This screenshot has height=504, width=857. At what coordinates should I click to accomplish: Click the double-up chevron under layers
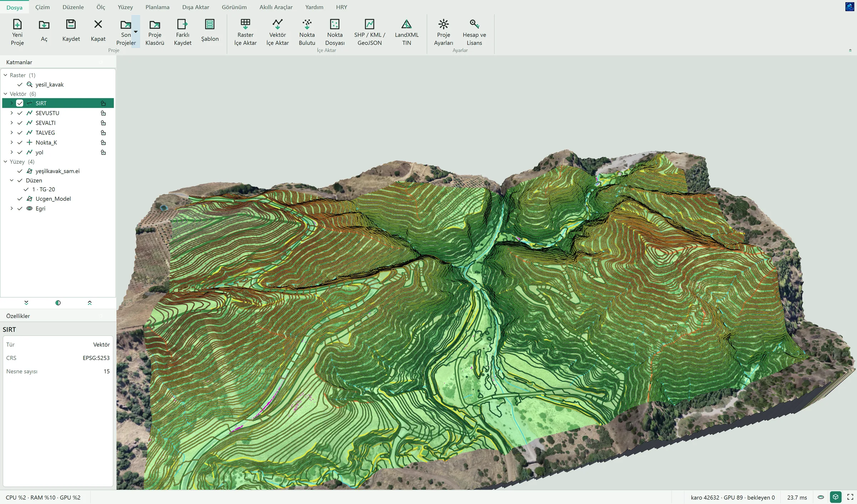(90, 303)
